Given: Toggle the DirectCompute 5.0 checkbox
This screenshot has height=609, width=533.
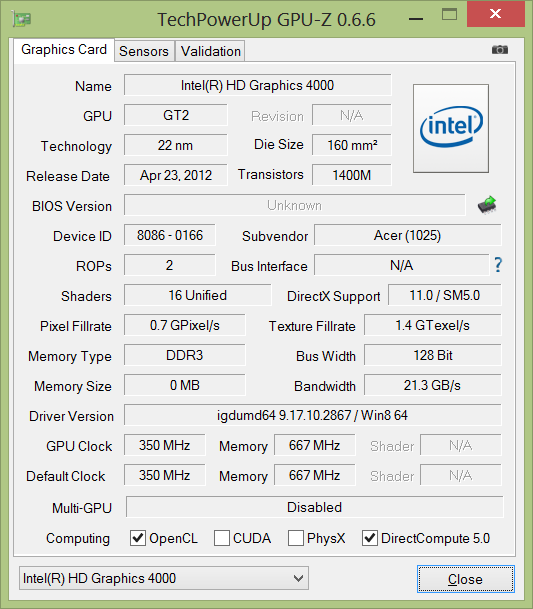Looking at the screenshot, I should (370, 538).
